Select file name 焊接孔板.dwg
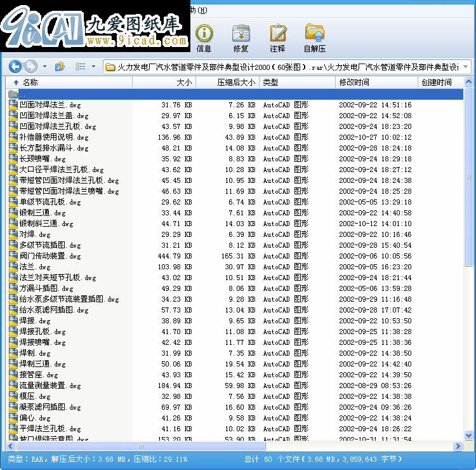 coord(43,332)
